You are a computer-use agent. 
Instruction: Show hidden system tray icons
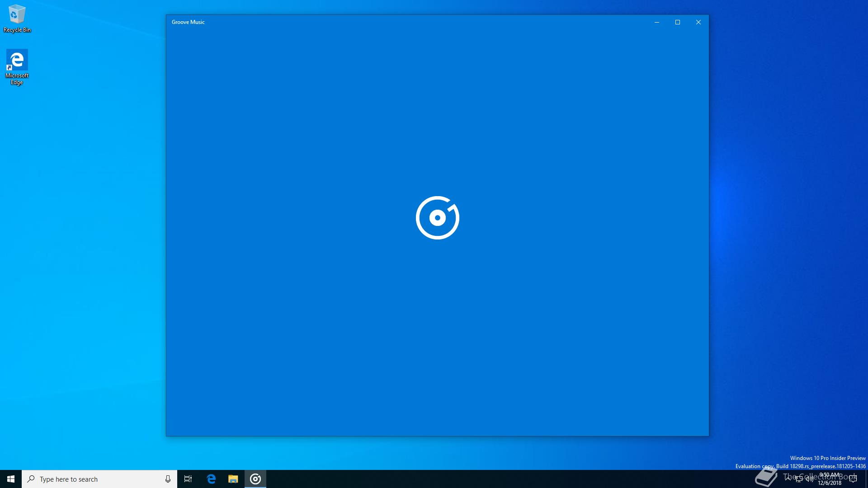tap(788, 479)
